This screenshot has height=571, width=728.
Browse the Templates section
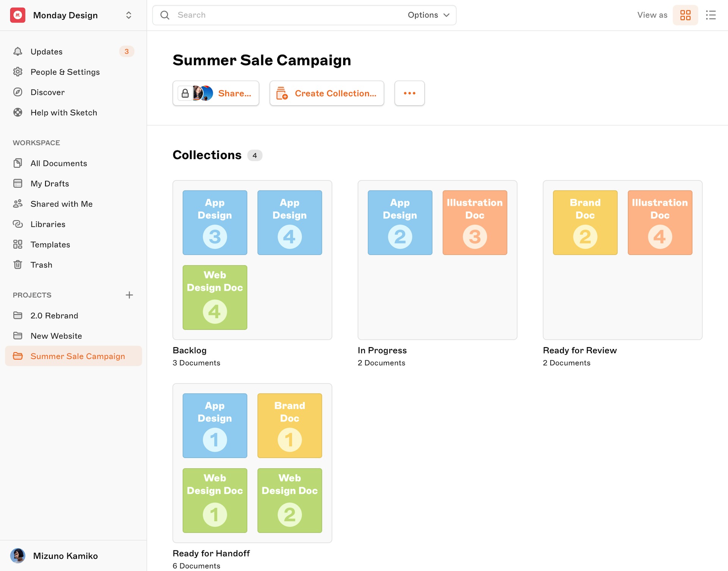click(50, 244)
